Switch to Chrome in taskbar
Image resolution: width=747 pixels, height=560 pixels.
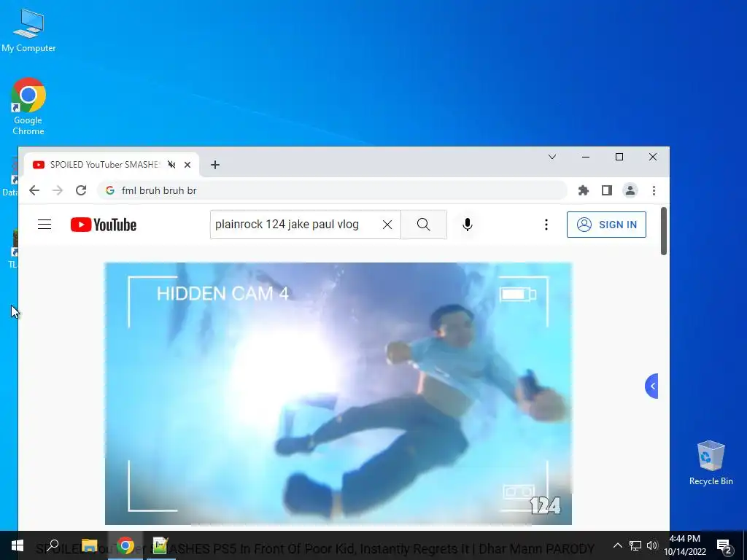click(125, 545)
